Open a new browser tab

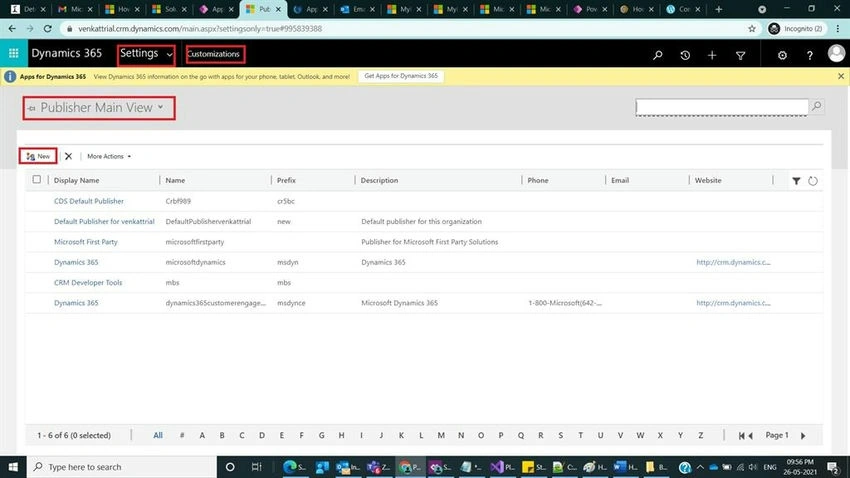(x=718, y=9)
